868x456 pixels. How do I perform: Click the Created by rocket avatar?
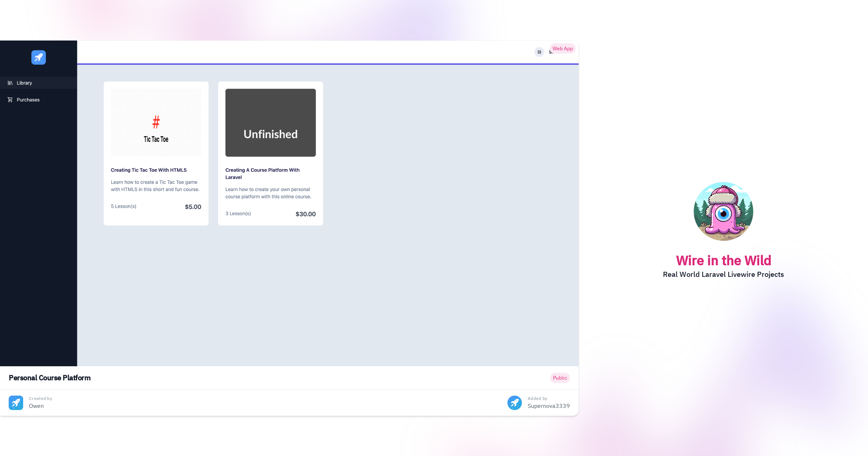click(16, 403)
